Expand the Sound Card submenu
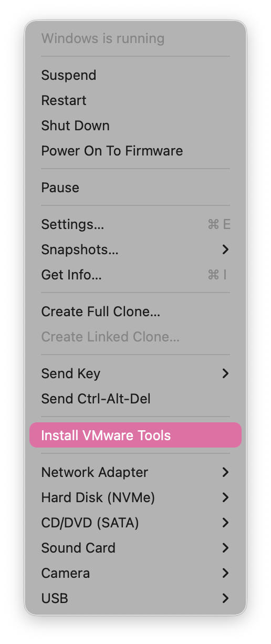Screen dimensions: 271x644 pyautogui.click(x=135, y=548)
